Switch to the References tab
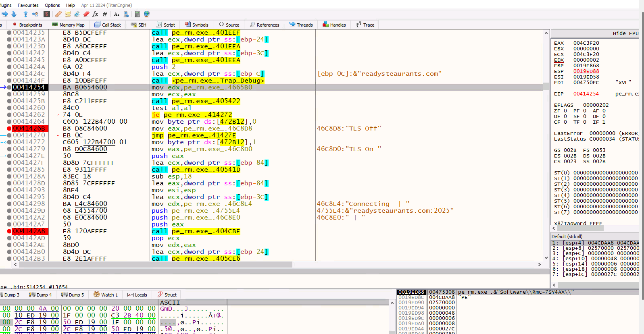Image resolution: width=644 pixels, height=334 pixels. (x=265, y=25)
